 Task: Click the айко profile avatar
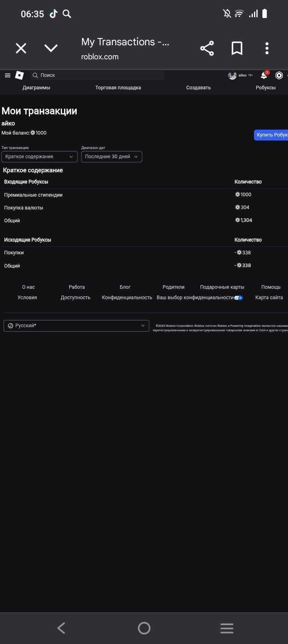tap(232, 75)
